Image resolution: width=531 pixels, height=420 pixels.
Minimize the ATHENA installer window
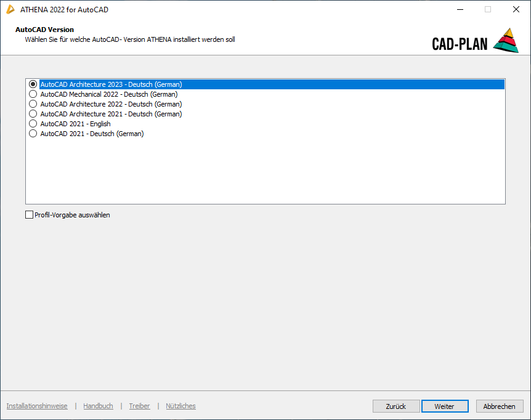click(460, 9)
